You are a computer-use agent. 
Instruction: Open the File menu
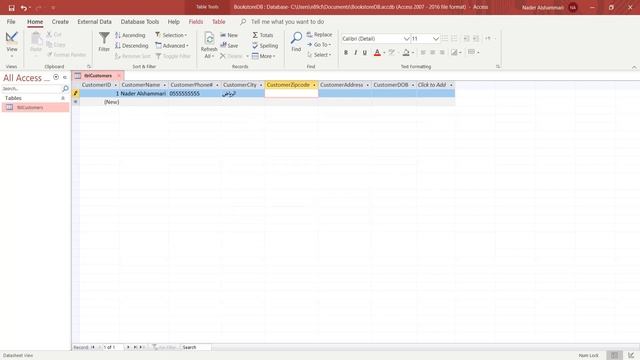(x=11, y=22)
